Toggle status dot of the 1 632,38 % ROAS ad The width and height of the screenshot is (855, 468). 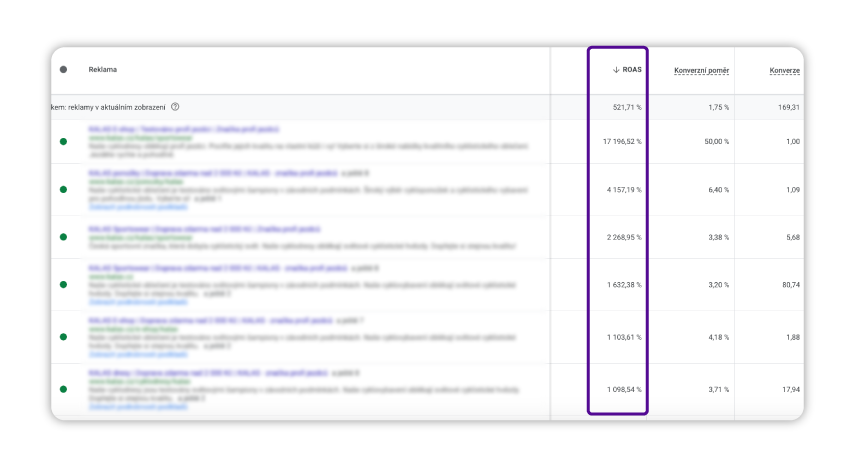point(64,285)
